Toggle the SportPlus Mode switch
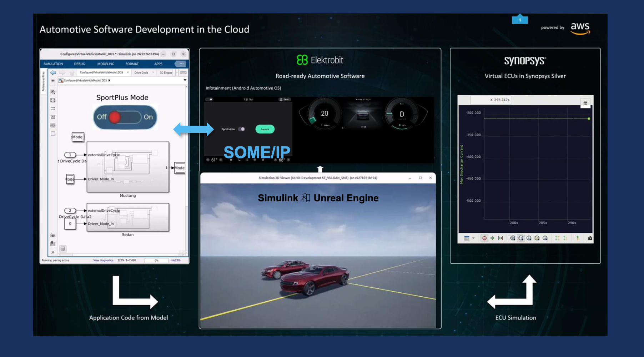 point(125,117)
